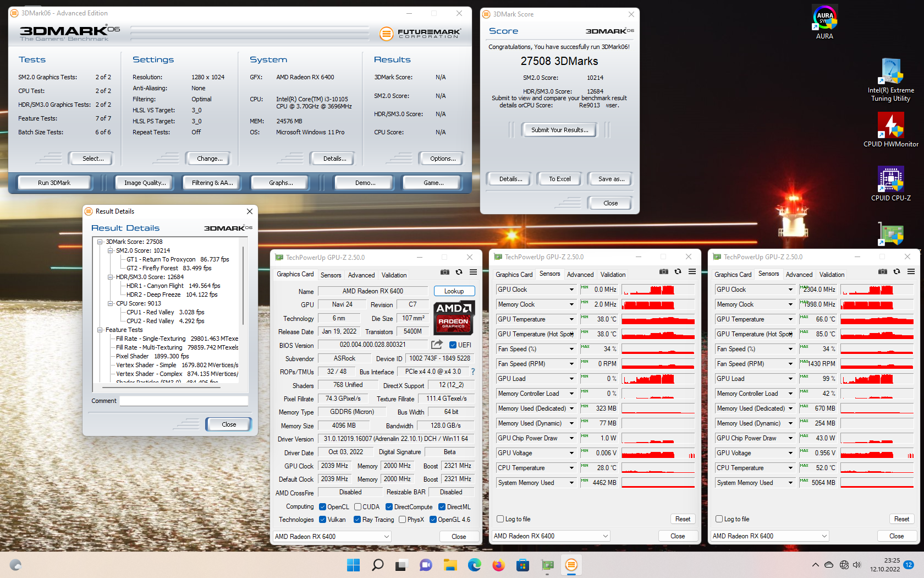This screenshot has height=578, width=924.
Task: Open GPU selector dropdown in GPU-Z window showing MIN readings
Action: pyautogui.click(x=551, y=536)
